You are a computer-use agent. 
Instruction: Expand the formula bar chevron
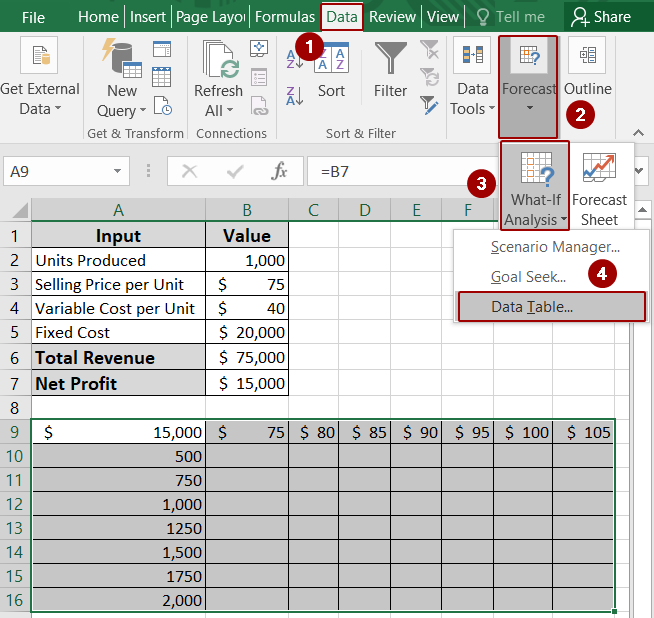click(639, 171)
